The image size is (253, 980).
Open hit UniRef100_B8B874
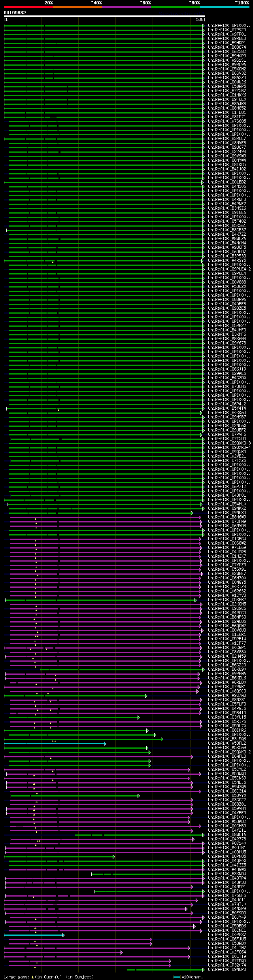click(x=227, y=47)
